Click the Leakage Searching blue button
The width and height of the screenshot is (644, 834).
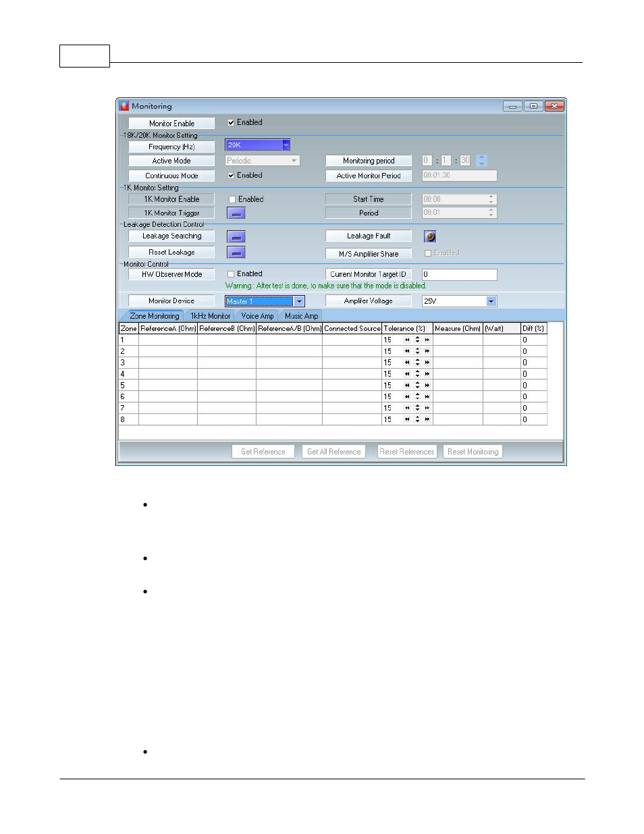236,236
